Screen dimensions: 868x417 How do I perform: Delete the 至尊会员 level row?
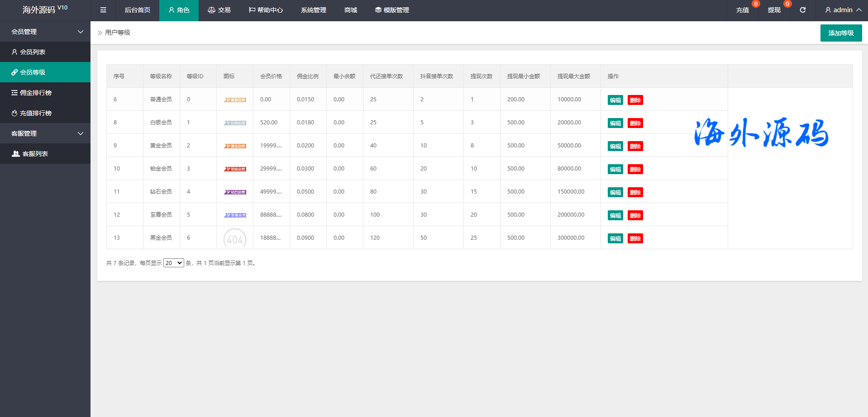click(x=635, y=216)
